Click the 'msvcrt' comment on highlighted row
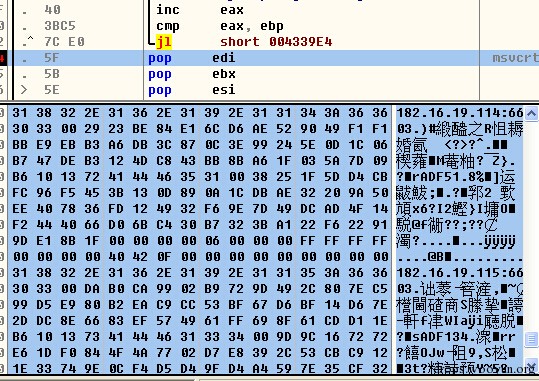Screen dimensions: 539x381 click(x=515, y=58)
